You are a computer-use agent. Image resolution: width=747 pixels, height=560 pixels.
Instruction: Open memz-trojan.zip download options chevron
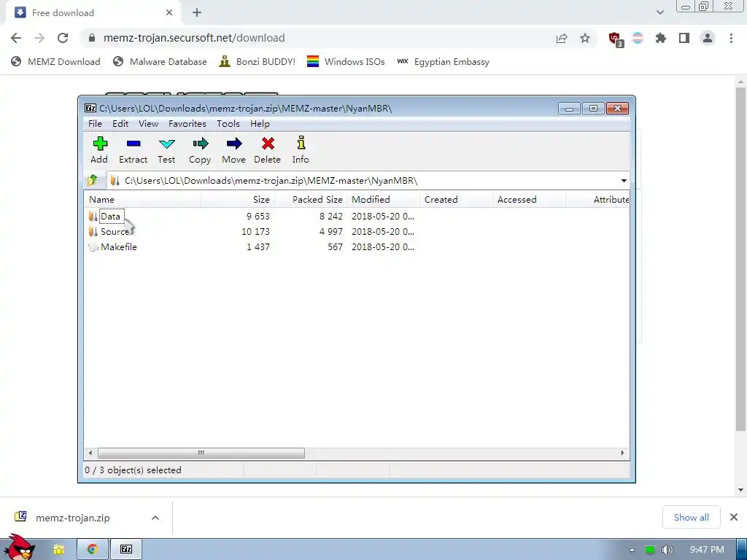(155, 518)
